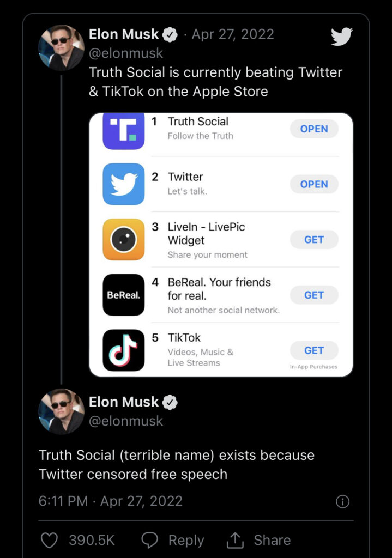This screenshot has width=392, height=558.
Task: Click the LiveIn camera app icon
Action: pyautogui.click(x=124, y=240)
